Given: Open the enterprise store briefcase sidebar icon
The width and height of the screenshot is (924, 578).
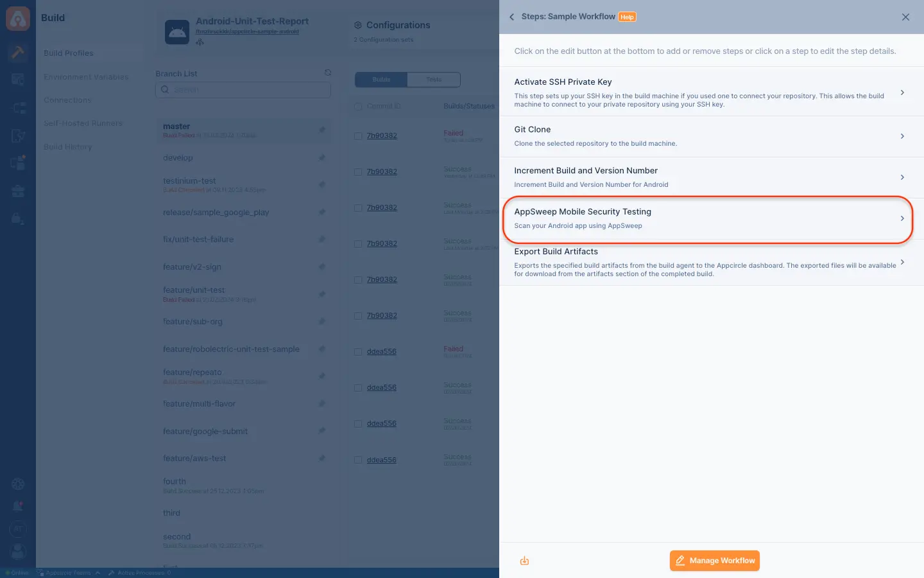Looking at the screenshot, I should tap(18, 191).
